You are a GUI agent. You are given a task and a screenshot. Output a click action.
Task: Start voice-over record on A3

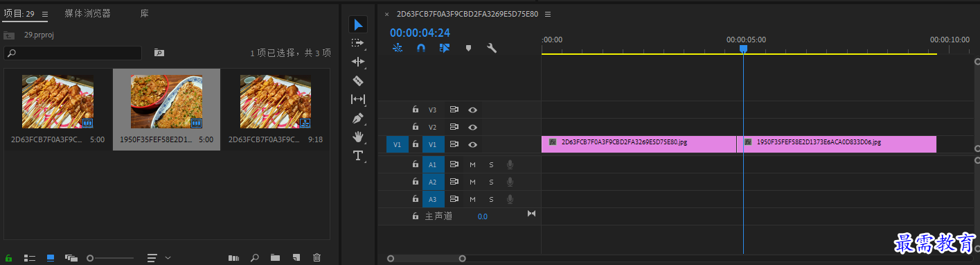point(510,199)
